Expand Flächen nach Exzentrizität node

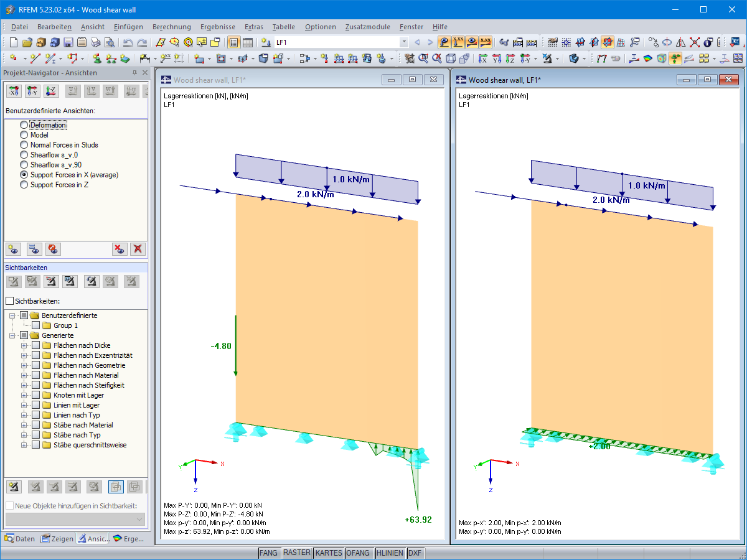point(24,355)
